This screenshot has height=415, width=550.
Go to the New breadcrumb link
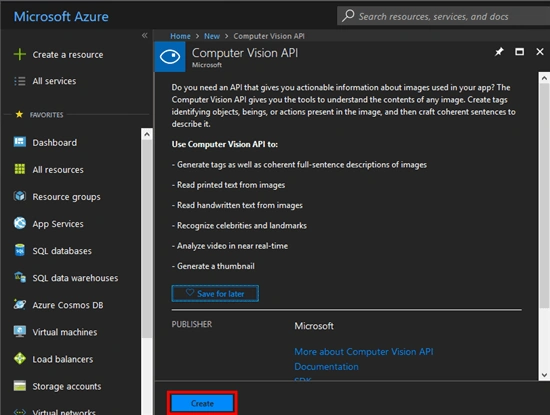[x=212, y=36]
